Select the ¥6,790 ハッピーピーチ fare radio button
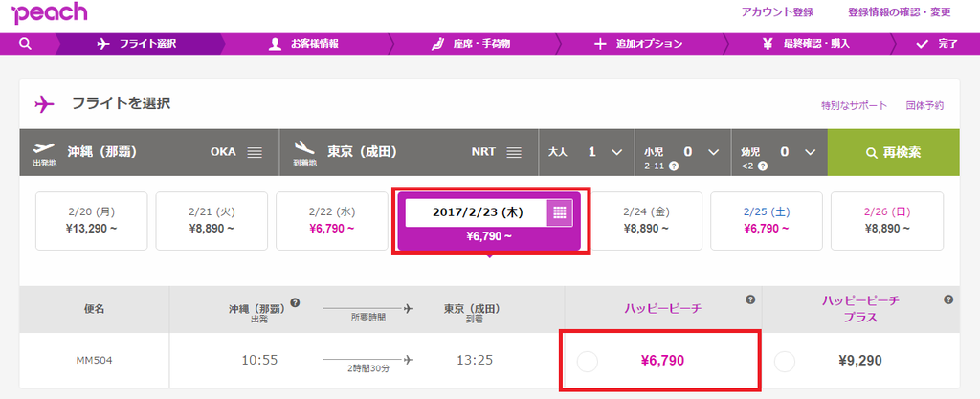The width and height of the screenshot is (980, 399). click(x=588, y=361)
